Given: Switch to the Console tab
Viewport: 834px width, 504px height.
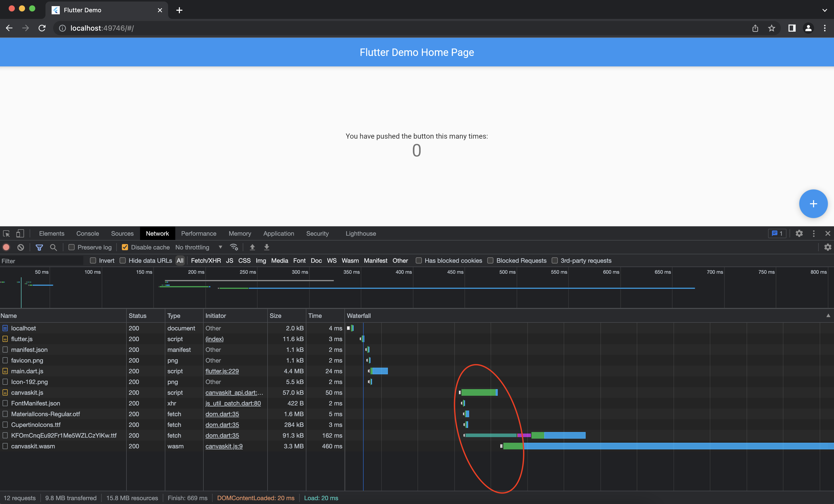Looking at the screenshot, I should [88, 233].
